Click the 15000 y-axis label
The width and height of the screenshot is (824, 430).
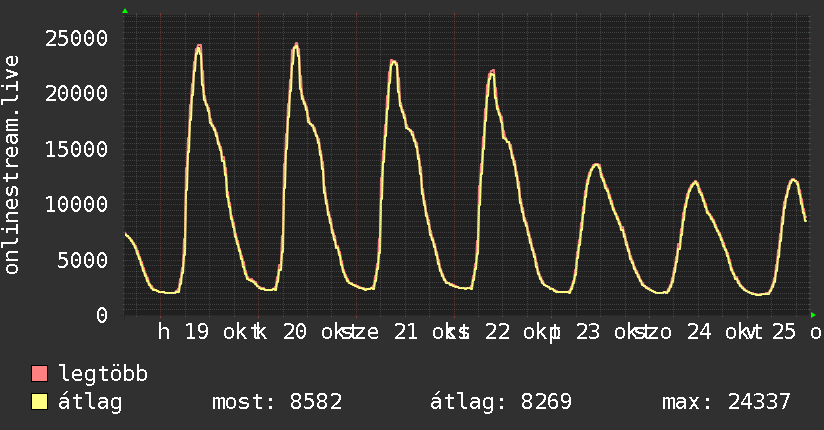click(76, 150)
